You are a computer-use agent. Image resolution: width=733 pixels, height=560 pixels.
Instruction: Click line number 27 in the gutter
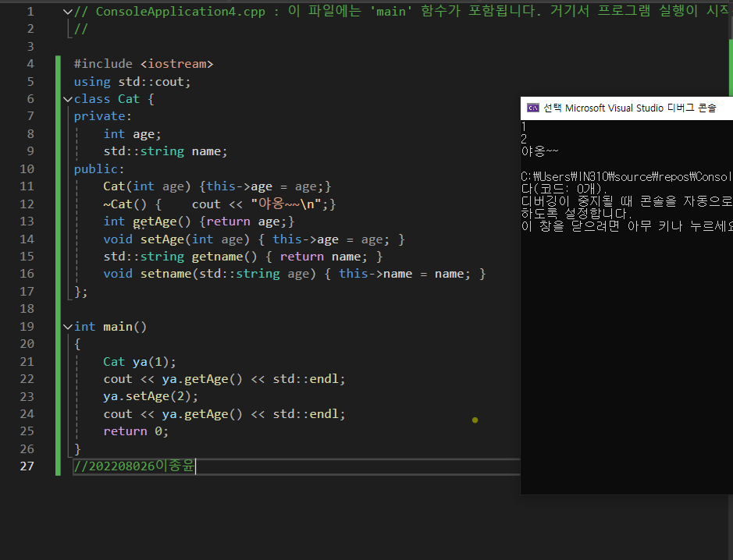[27, 466]
